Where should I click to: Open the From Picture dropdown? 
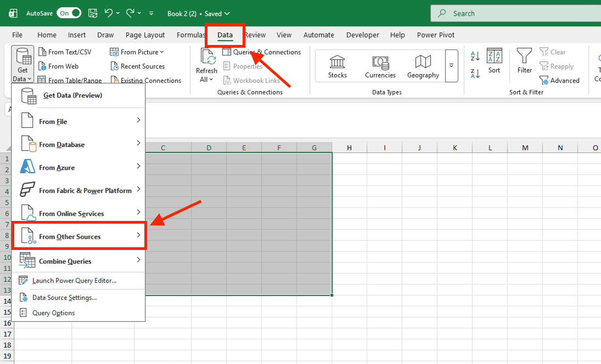[x=137, y=52]
